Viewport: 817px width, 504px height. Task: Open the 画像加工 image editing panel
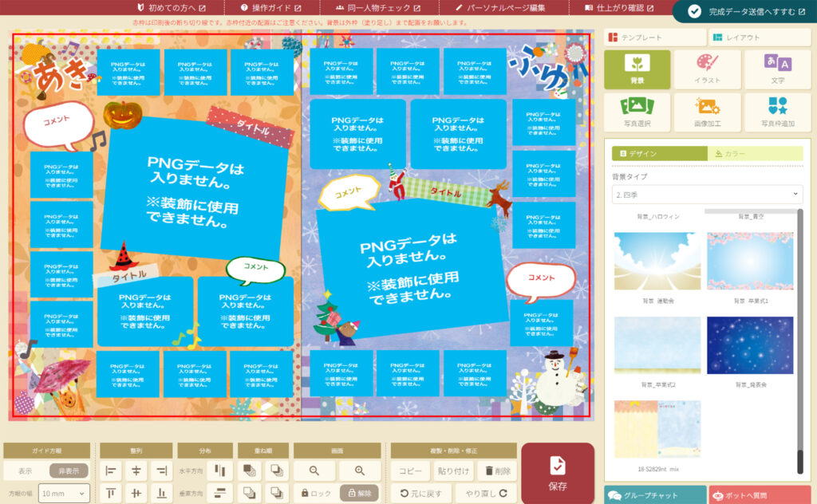pyautogui.click(x=708, y=112)
